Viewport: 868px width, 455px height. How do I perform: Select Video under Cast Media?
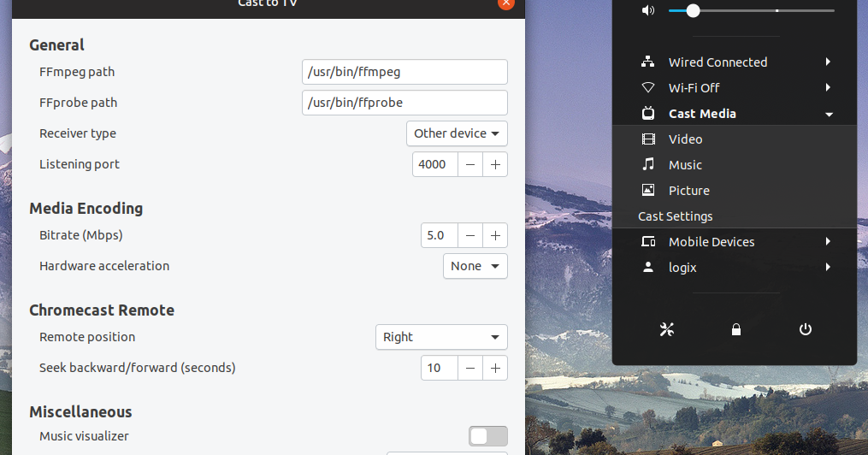(x=734, y=139)
